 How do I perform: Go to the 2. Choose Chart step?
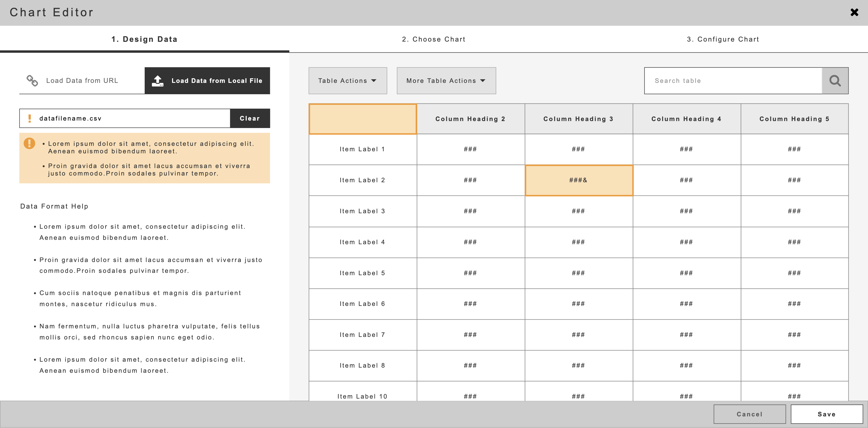click(434, 39)
